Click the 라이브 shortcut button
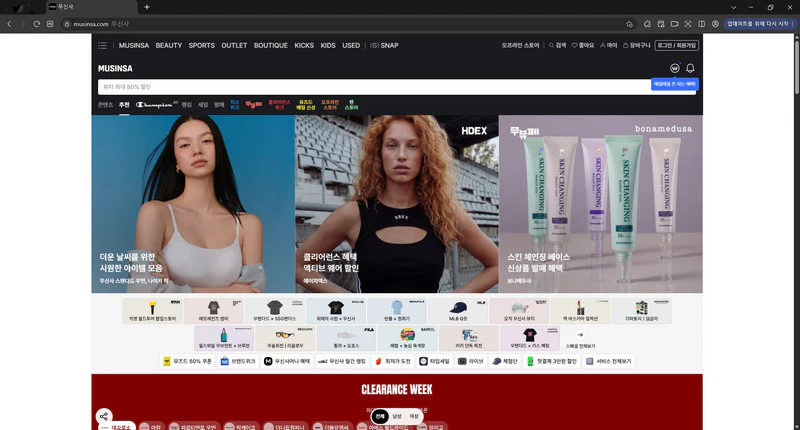800x430 pixels. [470, 361]
